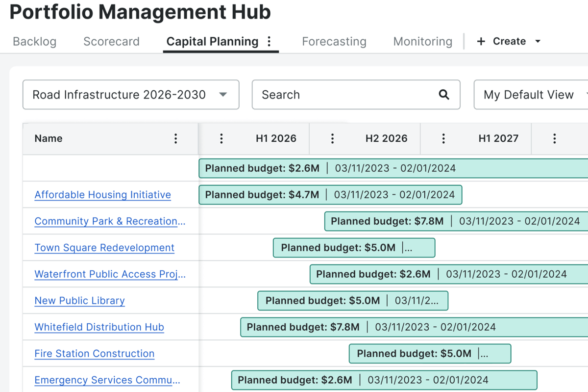
Task: Switch to the Forecasting tab
Action: point(334,41)
